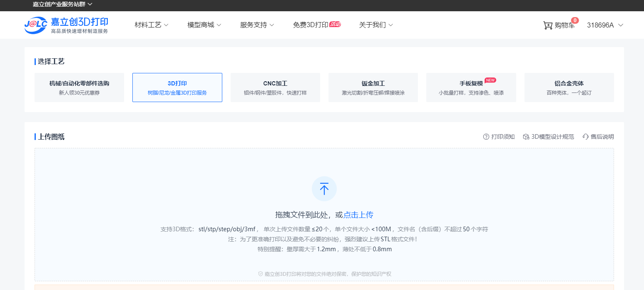Open the 3D模型设计规范 link

552,137
